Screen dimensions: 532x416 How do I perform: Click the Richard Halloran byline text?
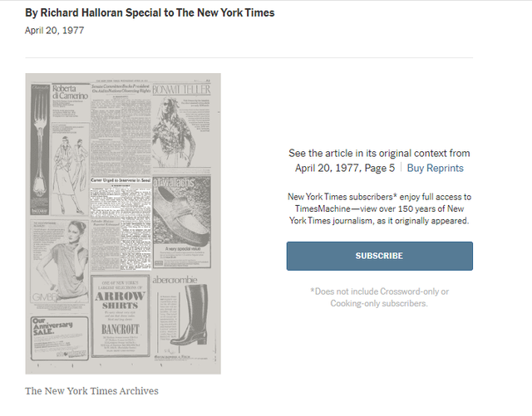(150, 12)
